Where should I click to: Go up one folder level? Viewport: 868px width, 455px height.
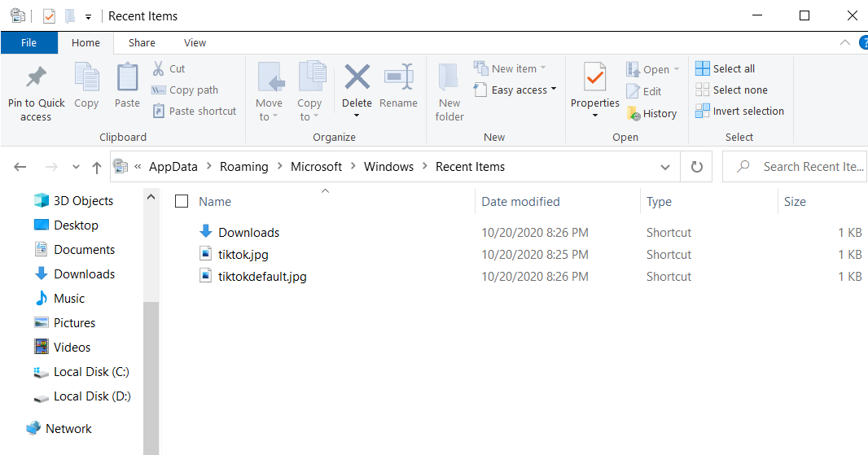tap(97, 167)
